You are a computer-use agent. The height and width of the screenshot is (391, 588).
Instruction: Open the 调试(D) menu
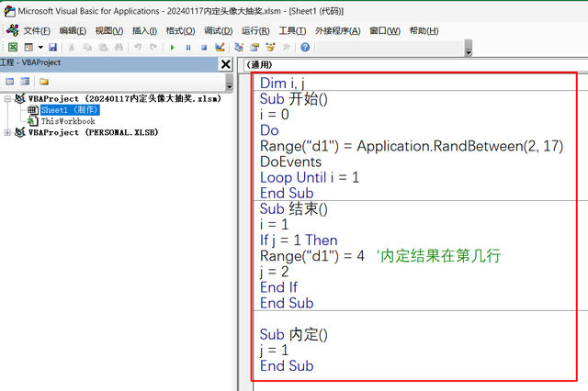pyautogui.click(x=219, y=30)
